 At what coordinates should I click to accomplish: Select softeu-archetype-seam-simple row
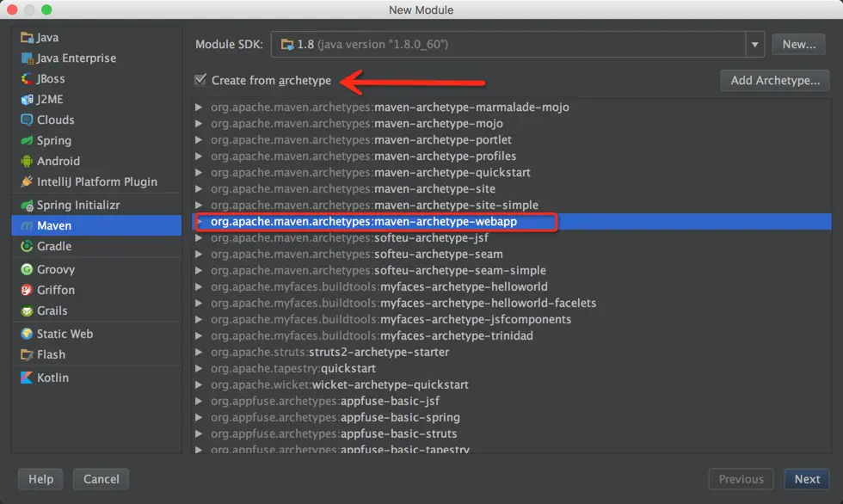[512, 270]
